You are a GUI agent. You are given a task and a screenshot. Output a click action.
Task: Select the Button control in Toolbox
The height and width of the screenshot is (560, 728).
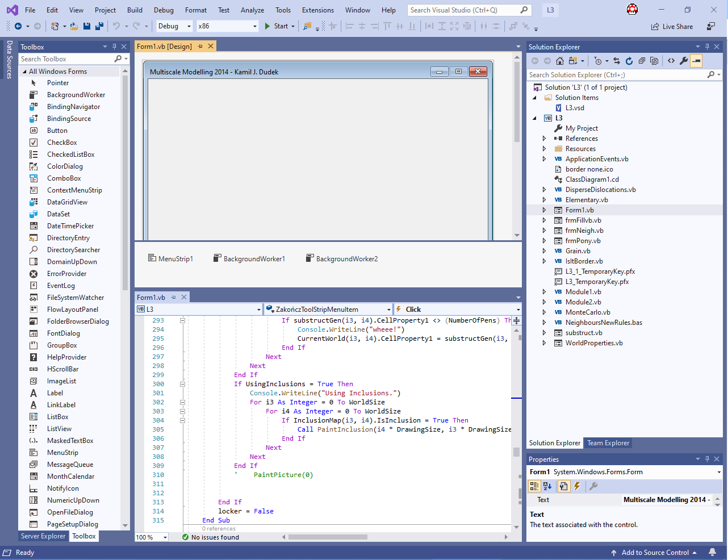tap(57, 131)
